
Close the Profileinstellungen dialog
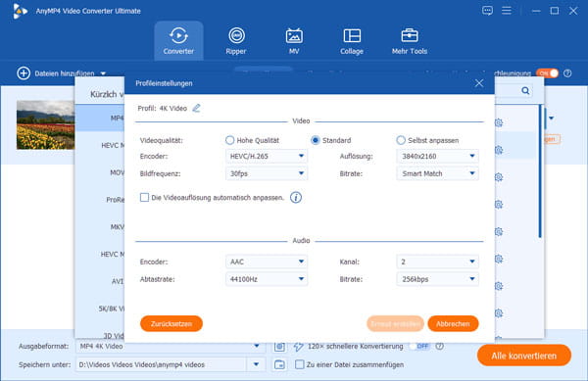tap(479, 83)
